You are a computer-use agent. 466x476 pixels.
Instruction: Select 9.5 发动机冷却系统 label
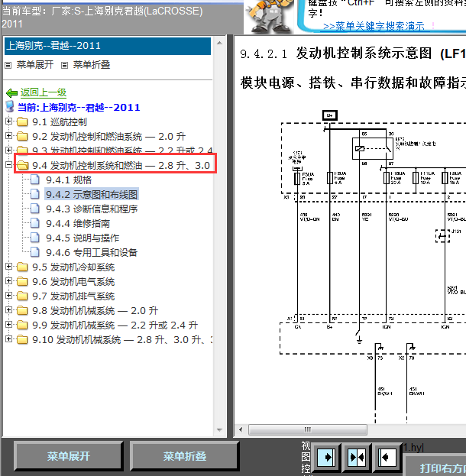tap(73, 267)
